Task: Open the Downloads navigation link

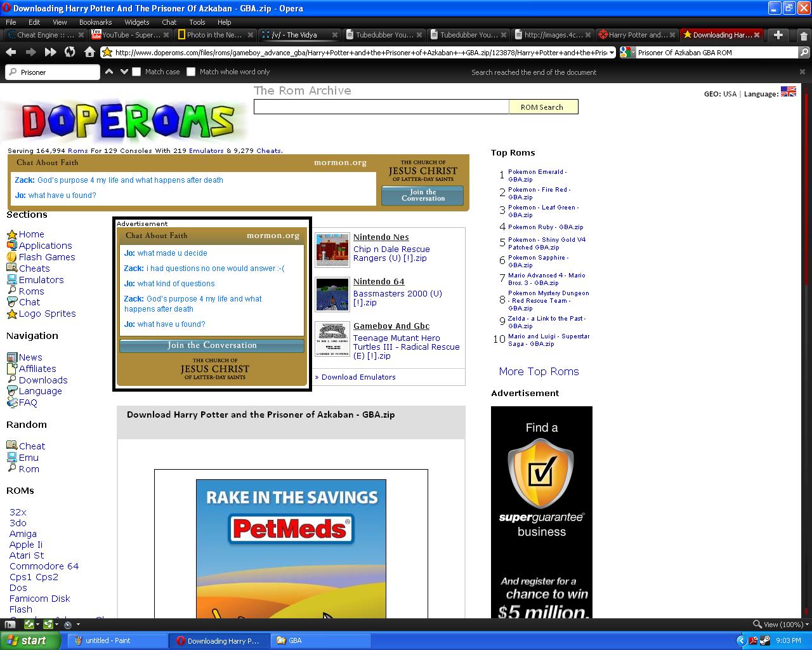Action: click(x=43, y=380)
